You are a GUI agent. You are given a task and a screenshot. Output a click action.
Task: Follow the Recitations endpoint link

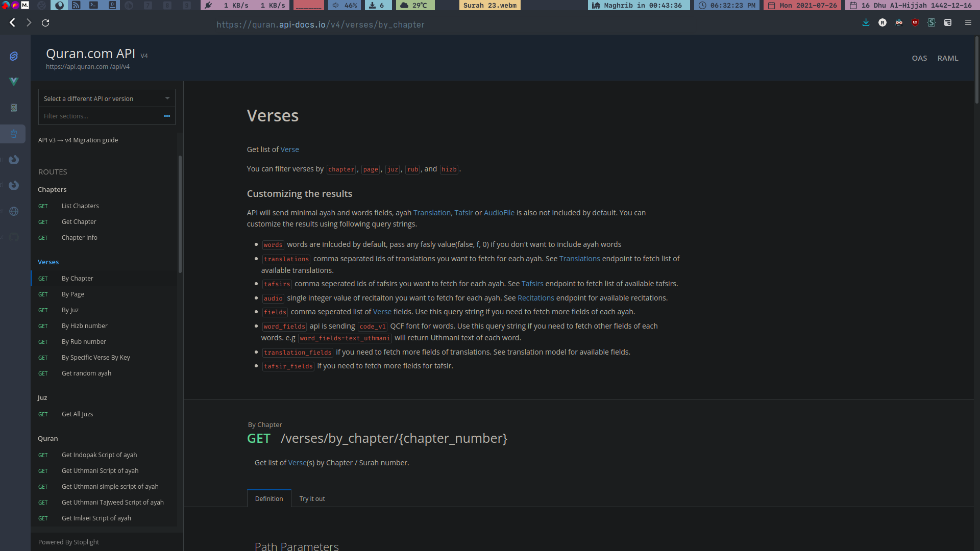click(x=535, y=298)
